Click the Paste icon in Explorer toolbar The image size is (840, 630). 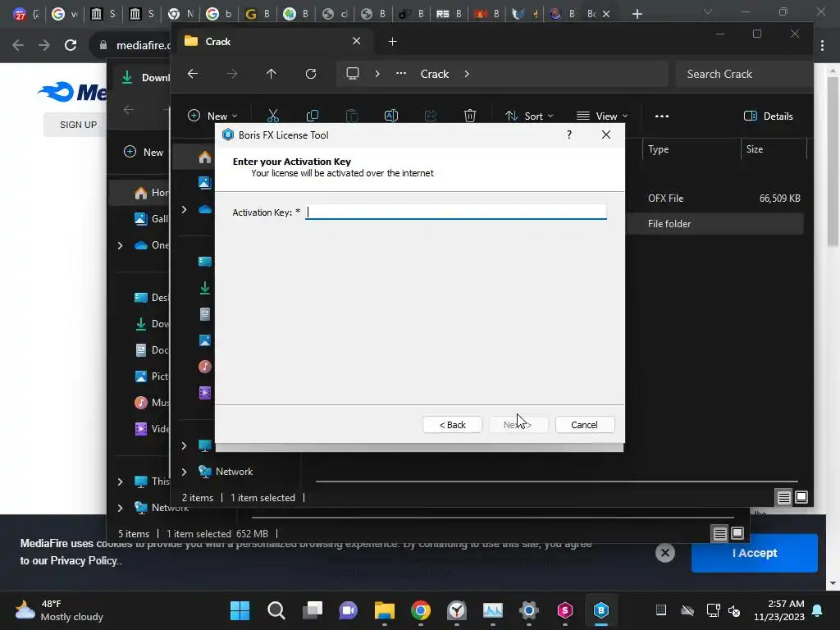tap(352, 116)
